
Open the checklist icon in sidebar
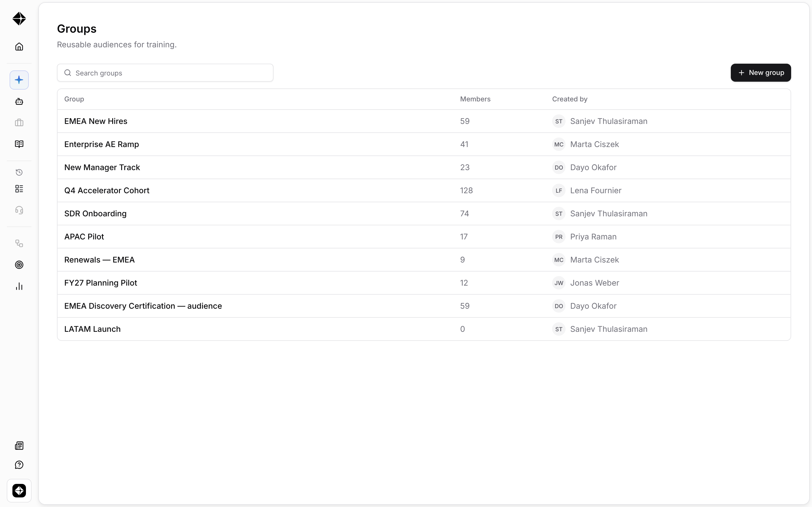19,189
